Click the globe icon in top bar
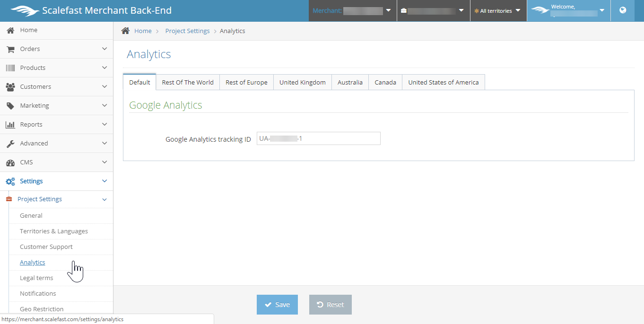The height and width of the screenshot is (324, 644). click(x=623, y=10)
